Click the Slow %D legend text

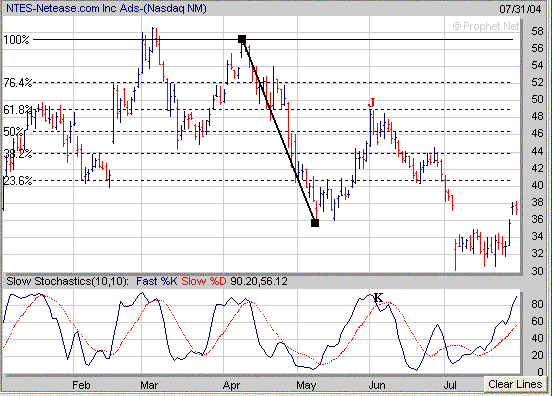[x=204, y=281]
